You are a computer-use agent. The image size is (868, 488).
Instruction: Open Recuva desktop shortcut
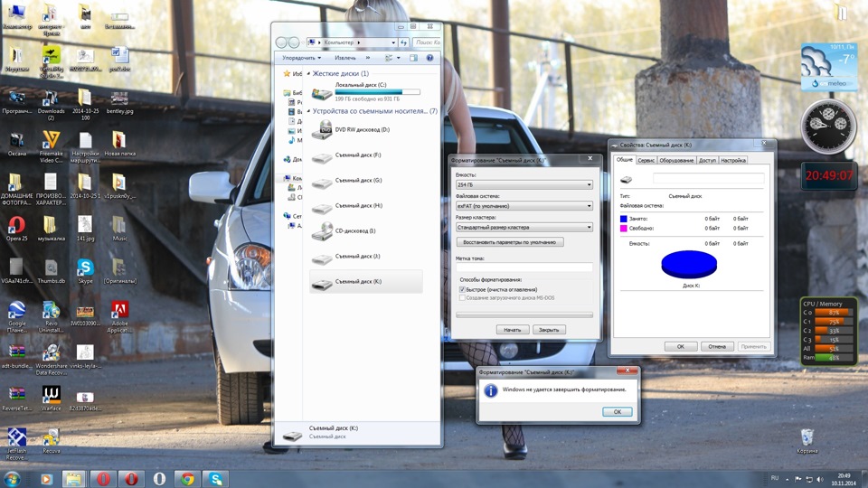click(x=51, y=441)
